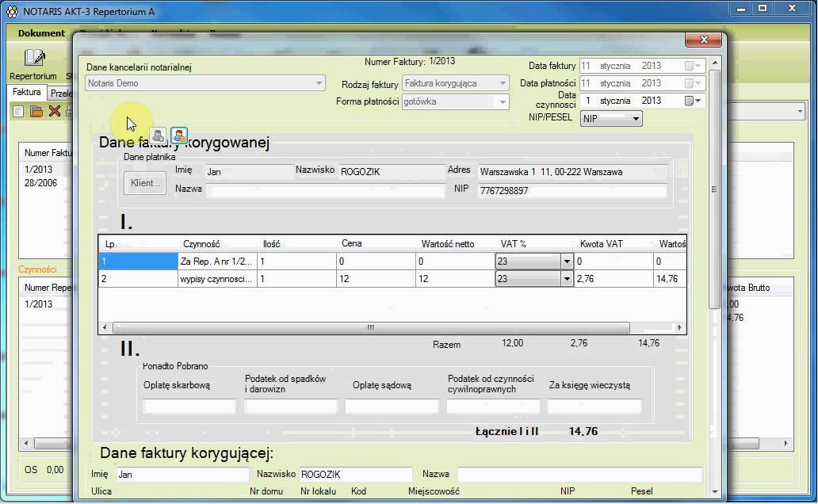Screen dimensions: 818x504
Task: Click the main window's bottom scrollbar right arrow
Action: (x=786, y=443)
